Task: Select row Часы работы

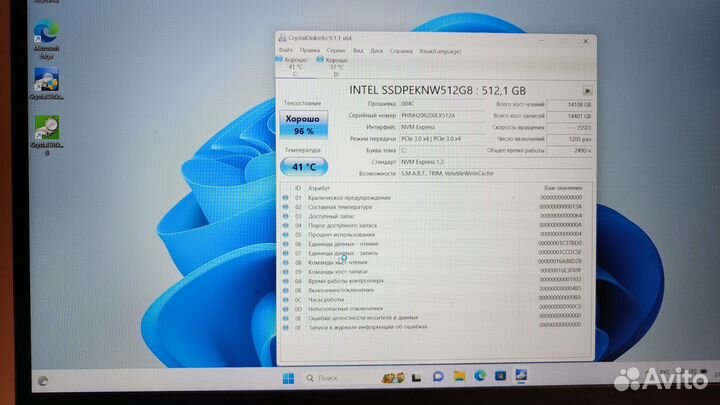Action: (433, 299)
